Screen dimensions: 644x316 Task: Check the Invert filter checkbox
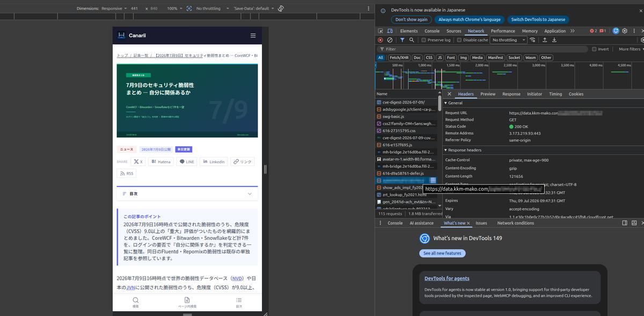click(594, 49)
